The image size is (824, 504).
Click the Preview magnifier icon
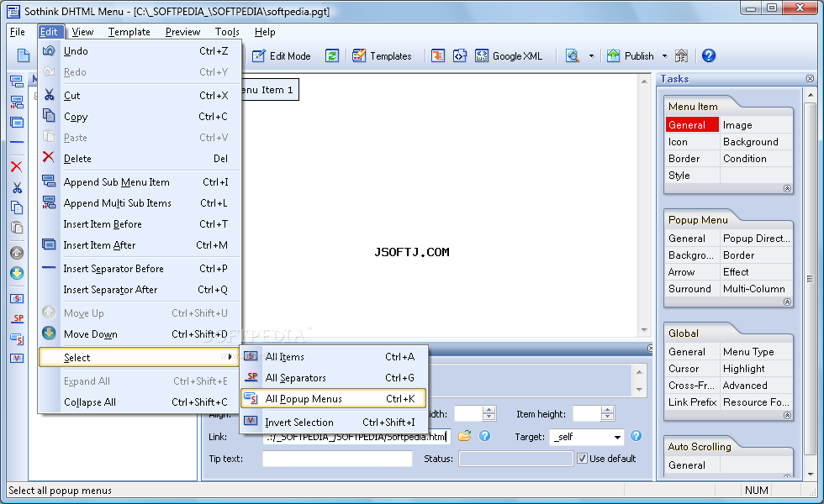(x=573, y=55)
